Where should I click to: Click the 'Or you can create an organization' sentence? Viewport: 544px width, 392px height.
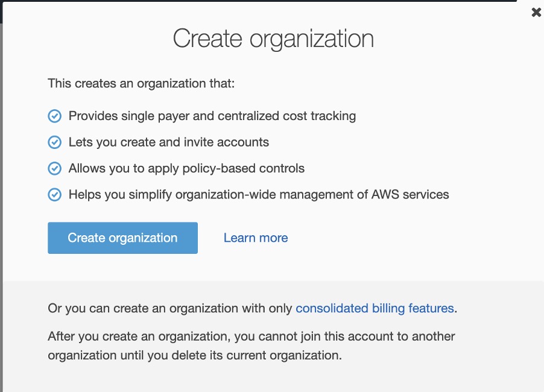coord(171,308)
